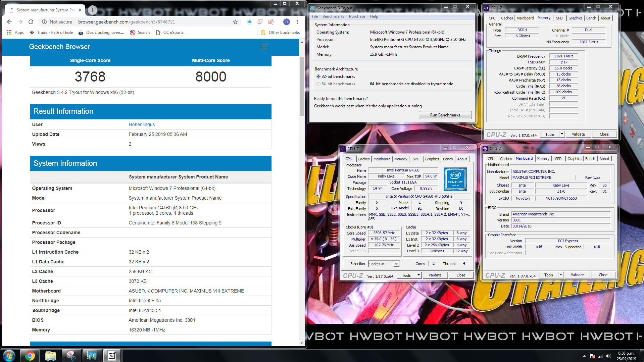This screenshot has height=362, width=644.
Task: Open the OC eSports bookmark
Action: tap(170, 33)
